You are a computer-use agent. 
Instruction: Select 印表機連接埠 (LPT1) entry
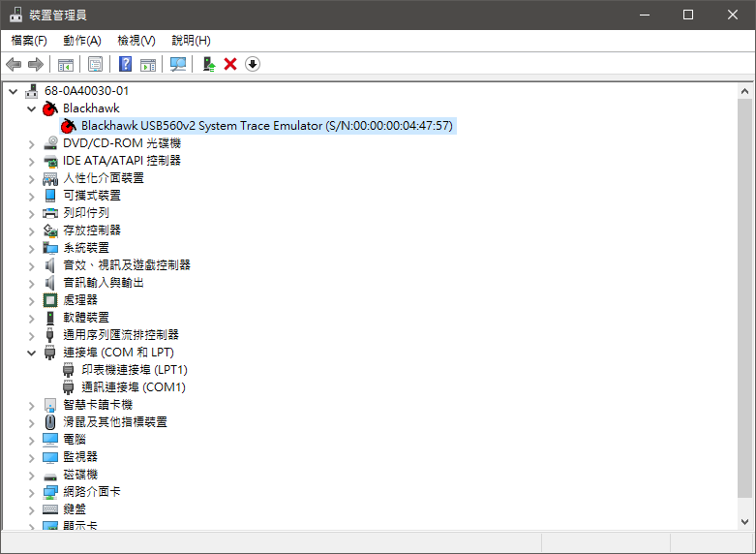point(135,370)
